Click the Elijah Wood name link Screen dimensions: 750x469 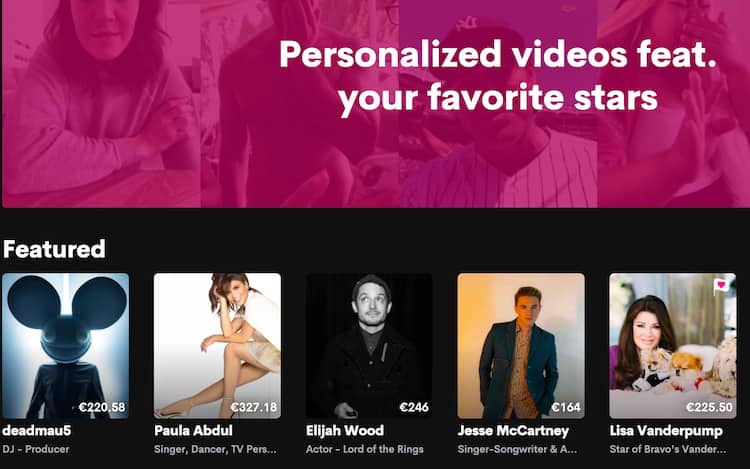pos(345,430)
